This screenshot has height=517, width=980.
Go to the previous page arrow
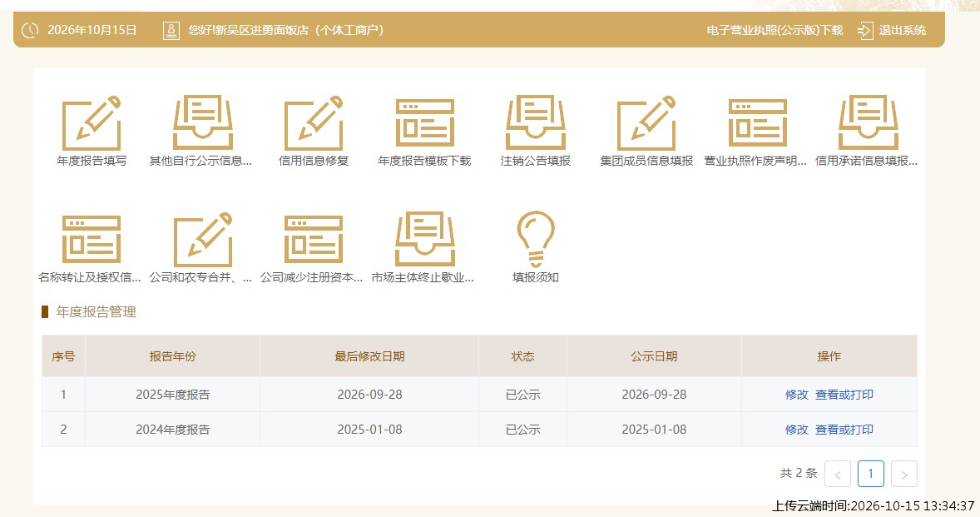[838, 474]
